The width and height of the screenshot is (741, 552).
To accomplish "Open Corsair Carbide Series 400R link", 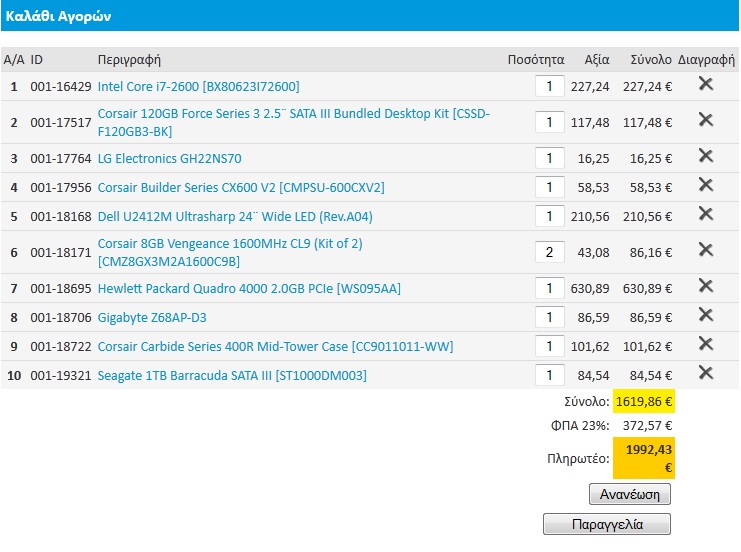I will pyautogui.click(x=276, y=346).
